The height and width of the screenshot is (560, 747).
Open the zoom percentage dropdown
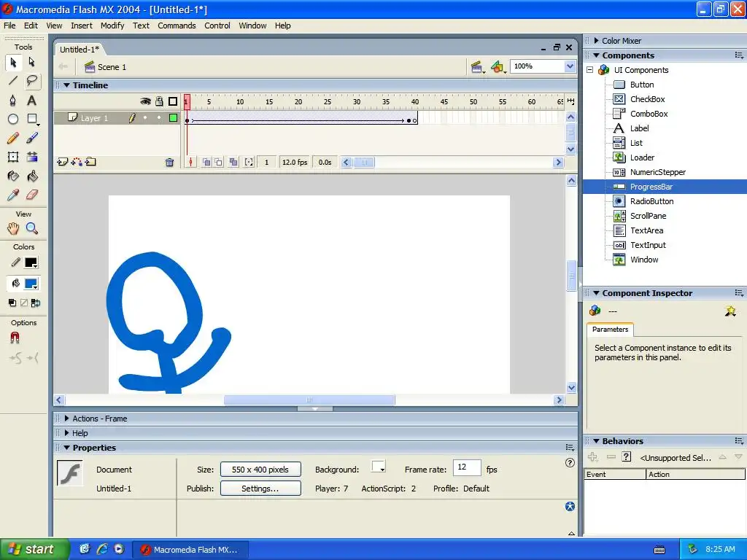[570, 66]
